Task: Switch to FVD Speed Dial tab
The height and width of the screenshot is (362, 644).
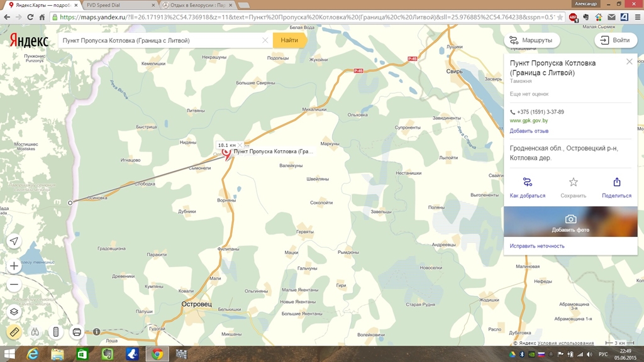Action: [x=116, y=5]
